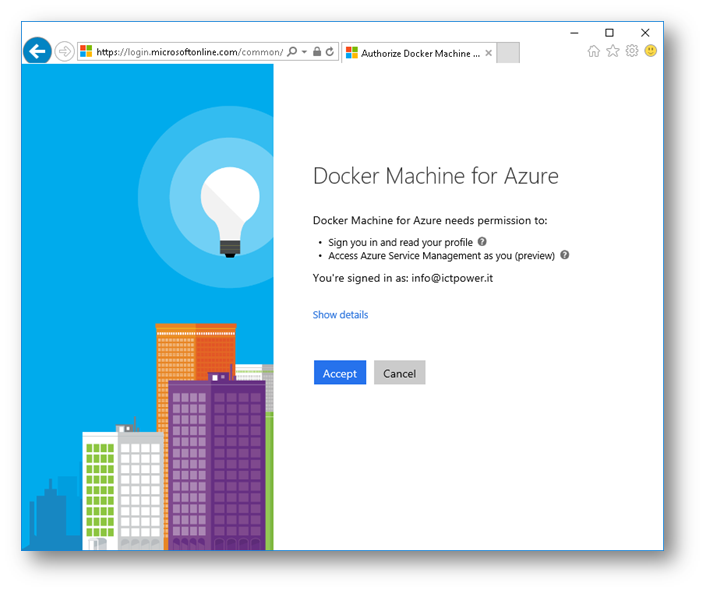This screenshot has width=706, height=593.
Task: Refresh the page with the reload icon
Action: [x=330, y=51]
